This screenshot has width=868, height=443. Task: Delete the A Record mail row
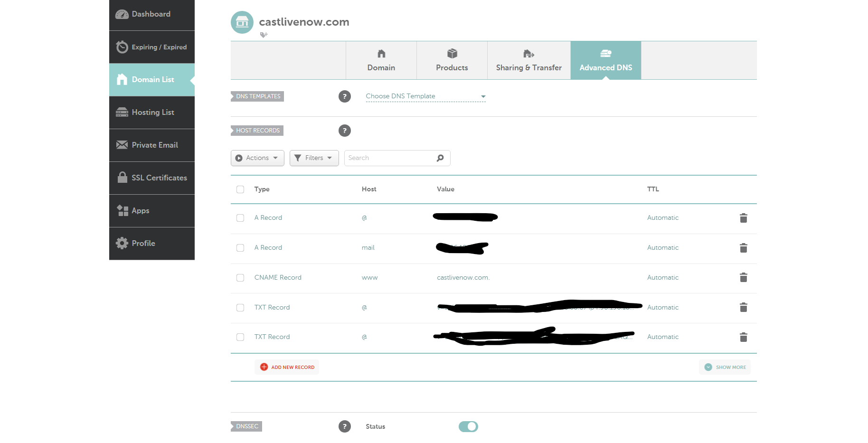click(744, 248)
